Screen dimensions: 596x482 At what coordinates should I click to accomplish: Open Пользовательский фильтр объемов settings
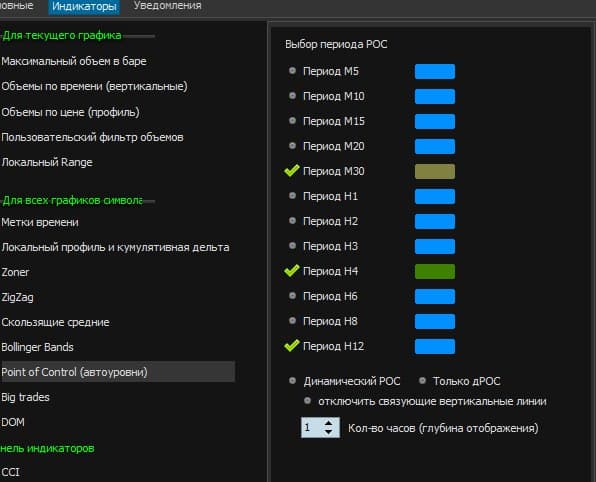click(92, 137)
